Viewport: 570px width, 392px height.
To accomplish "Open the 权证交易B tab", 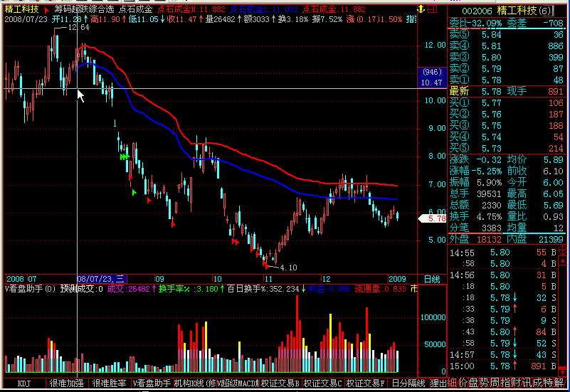I will [280, 383].
